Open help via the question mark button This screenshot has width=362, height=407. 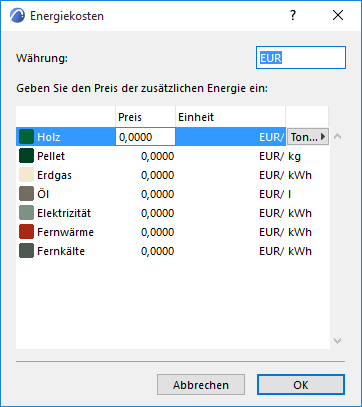point(293,15)
